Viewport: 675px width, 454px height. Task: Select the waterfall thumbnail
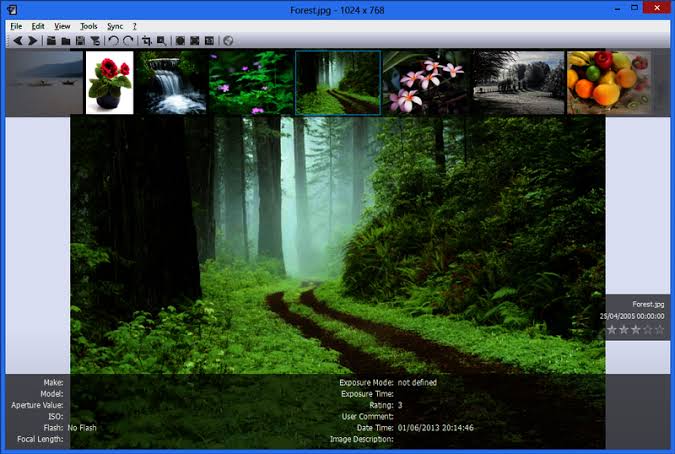pyautogui.click(x=171, y=83)
